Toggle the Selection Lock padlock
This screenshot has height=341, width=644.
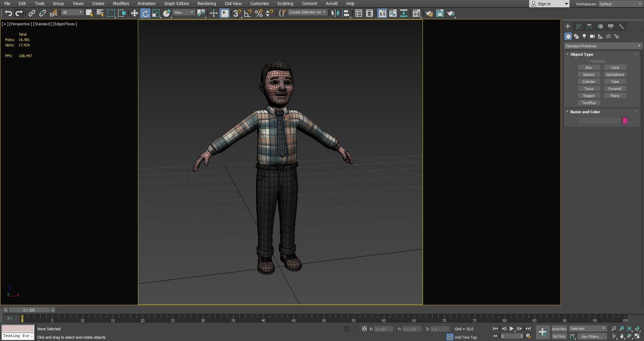coord(355,329)
